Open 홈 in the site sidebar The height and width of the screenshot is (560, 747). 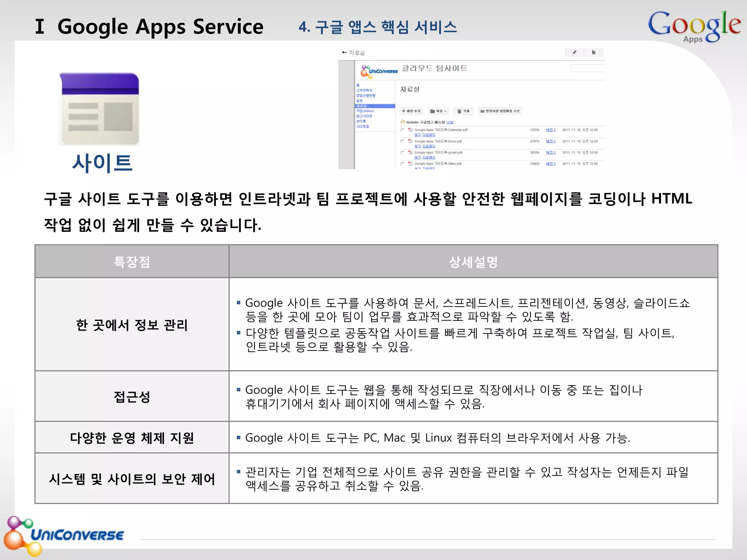(x=358, y=85)
